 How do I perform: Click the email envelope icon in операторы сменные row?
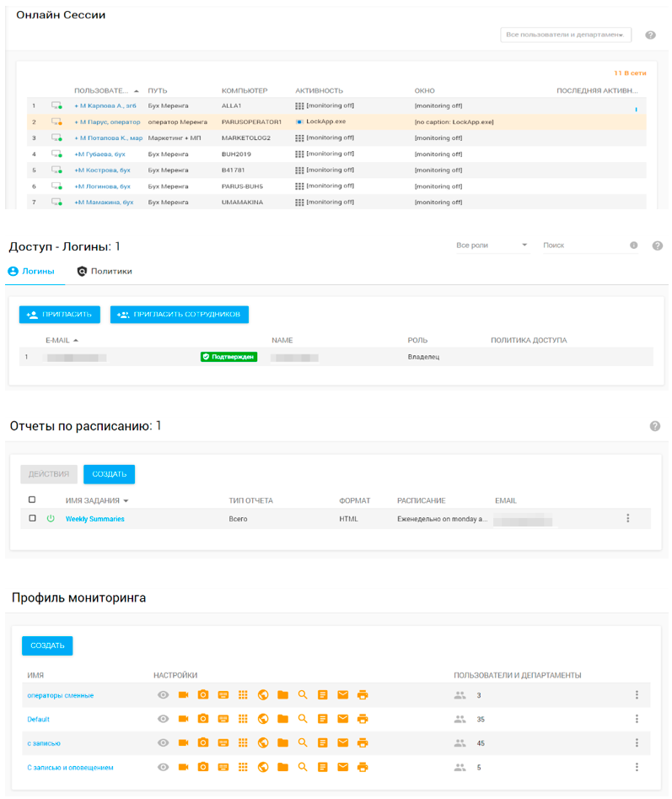[x=342, y=694]
